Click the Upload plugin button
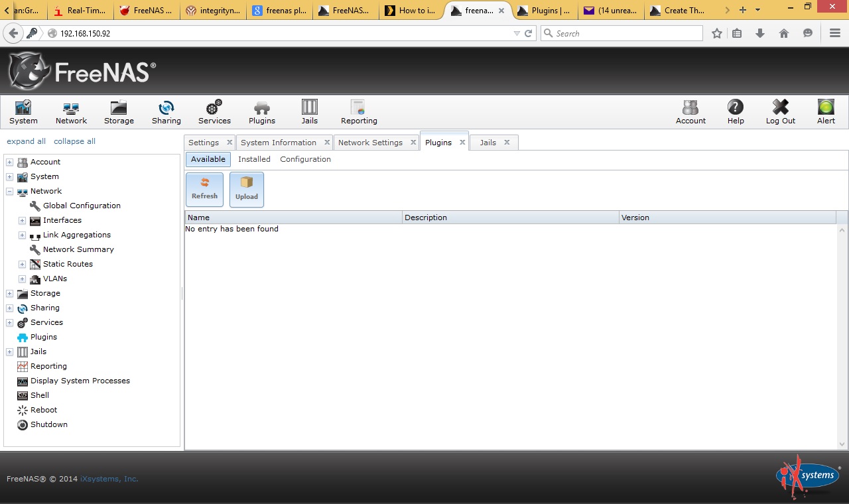This screenshot has width=849, height=504. [x=247, y=189]
